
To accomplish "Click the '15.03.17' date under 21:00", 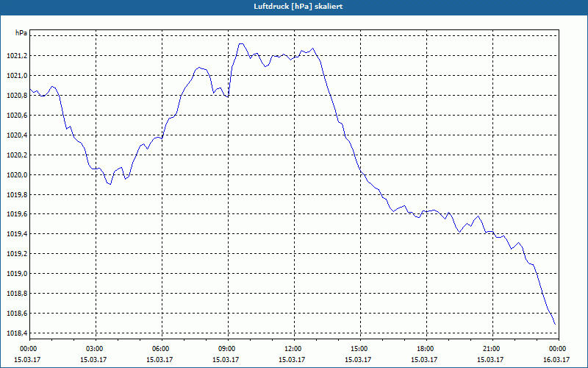I will tap(490, 360).
